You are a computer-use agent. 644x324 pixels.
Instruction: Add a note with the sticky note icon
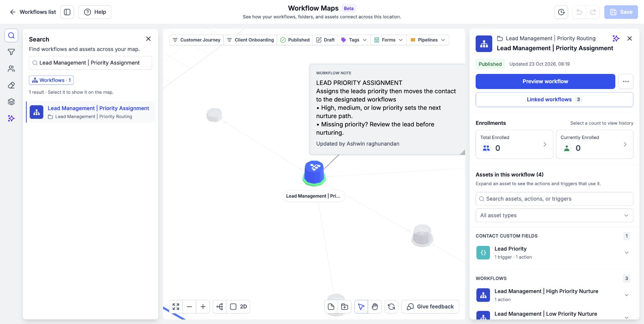tap(331, 307)
